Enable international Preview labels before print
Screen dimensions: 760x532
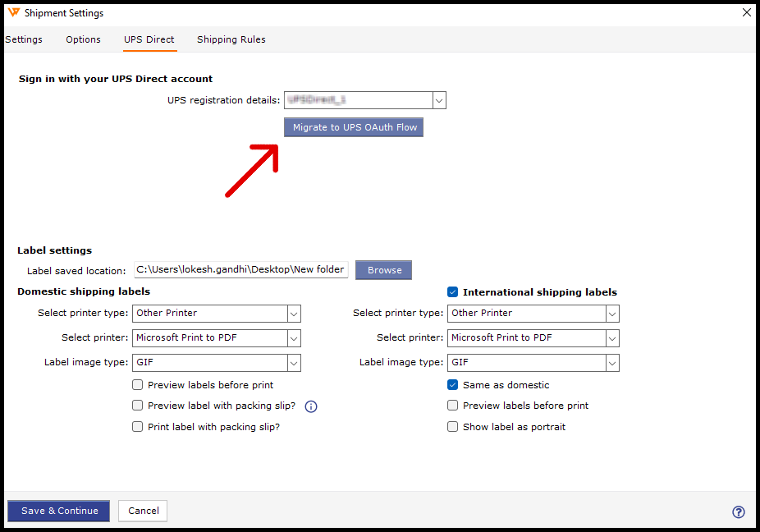[453, 406]
